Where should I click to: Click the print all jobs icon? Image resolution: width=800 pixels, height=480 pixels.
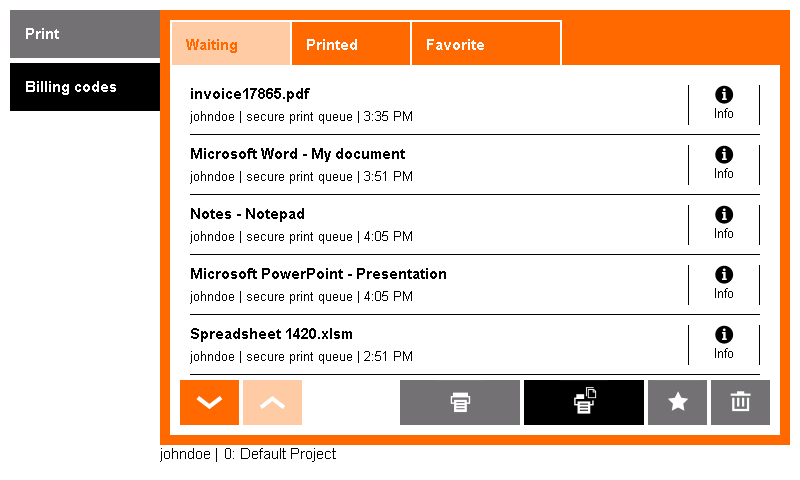click(x=584, y=402)
